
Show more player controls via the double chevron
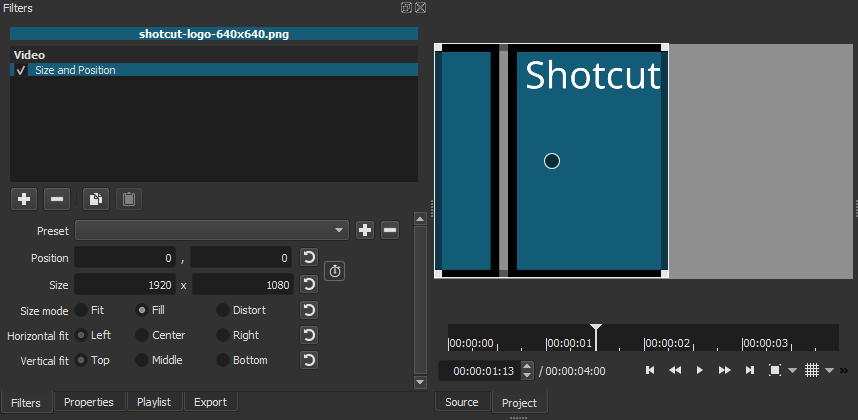point(844,370)
